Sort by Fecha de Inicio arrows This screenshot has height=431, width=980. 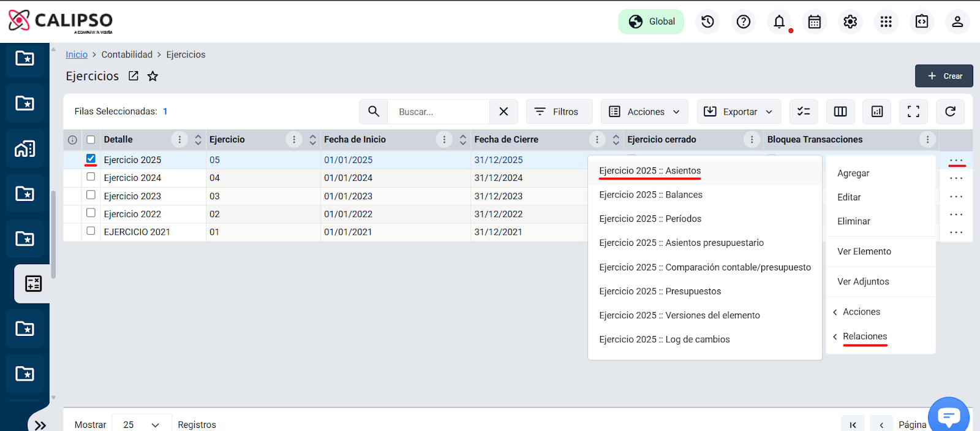[463, 140]
